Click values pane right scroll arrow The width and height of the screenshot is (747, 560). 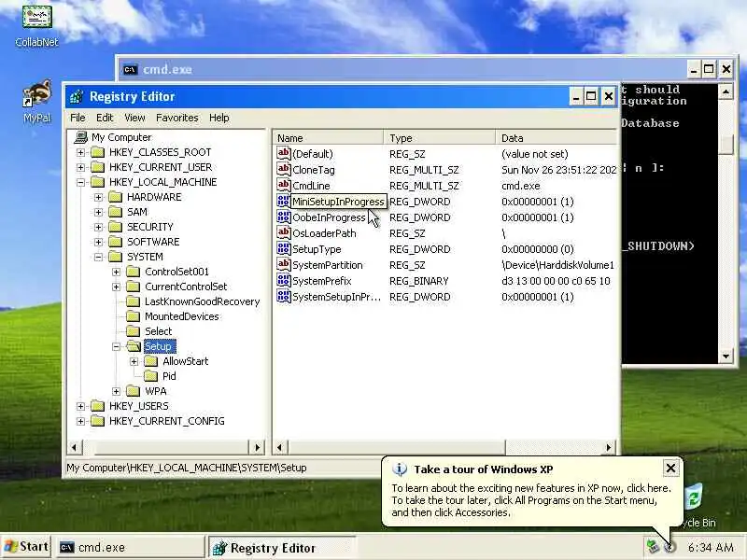coord(609,447)
